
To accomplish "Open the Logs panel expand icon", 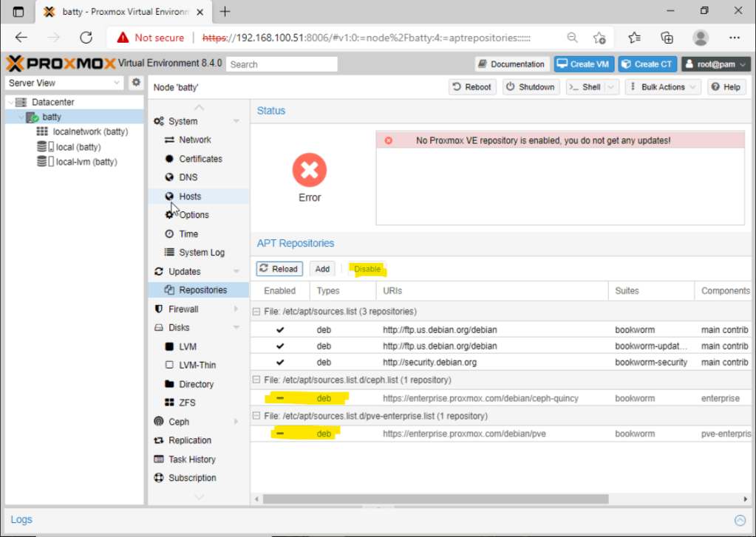I will (740, 520).
